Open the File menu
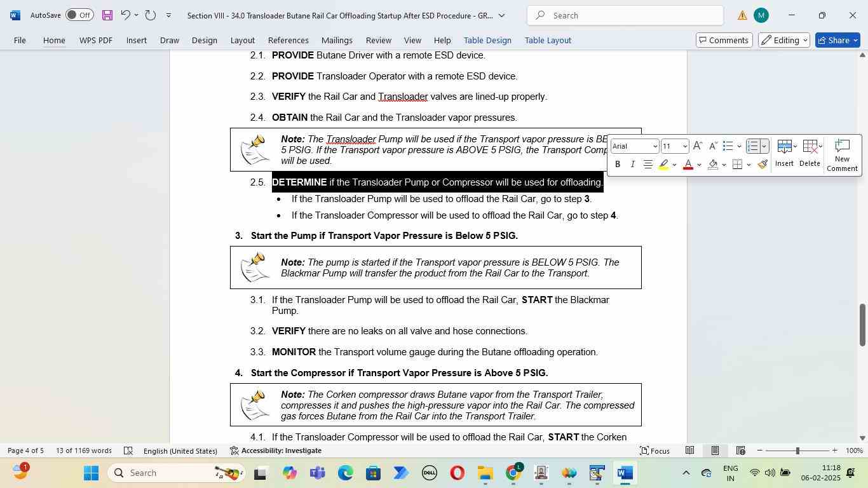 click(20, 40)
